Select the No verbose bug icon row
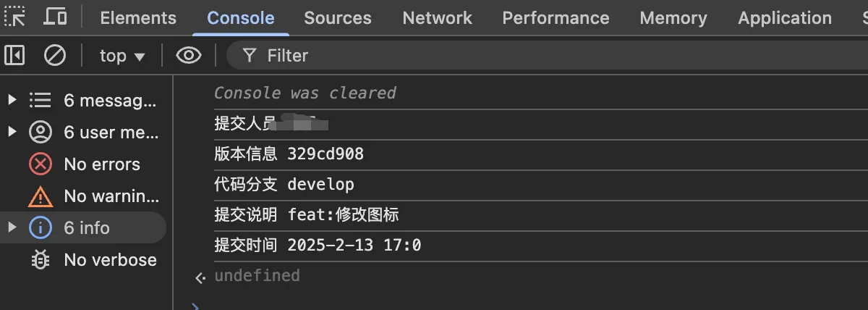This screenshot has height=310, width=868. coord(85,260)
